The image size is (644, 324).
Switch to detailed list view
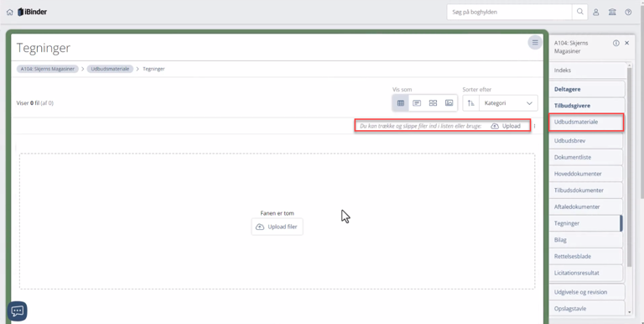pyautogui.click(x=417, y=103)
